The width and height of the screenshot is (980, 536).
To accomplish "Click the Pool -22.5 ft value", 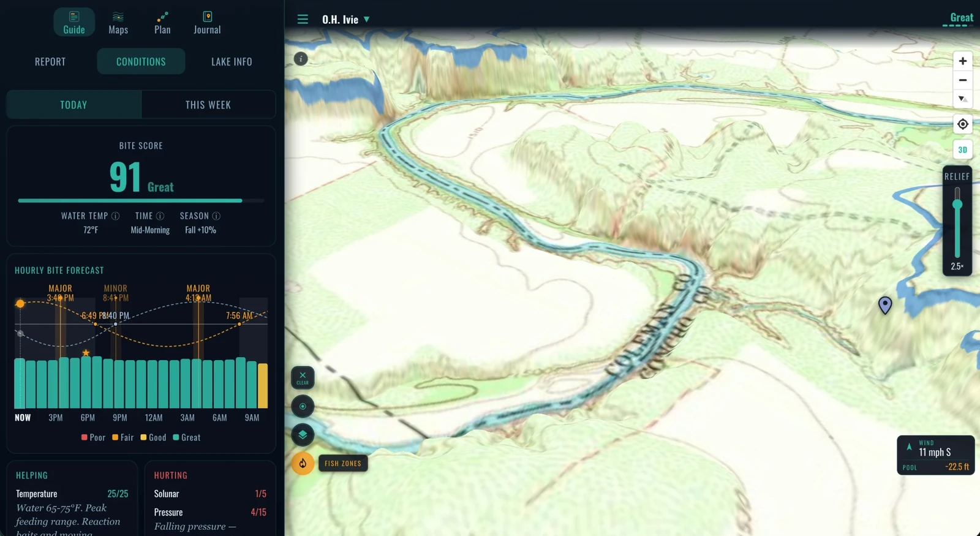I will (957, 467).
